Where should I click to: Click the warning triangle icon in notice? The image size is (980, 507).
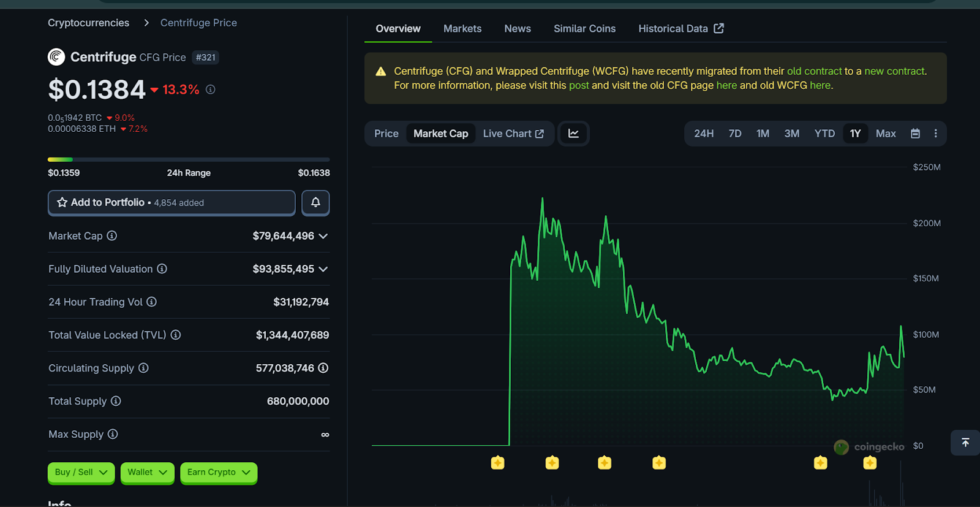click(381, 71)
